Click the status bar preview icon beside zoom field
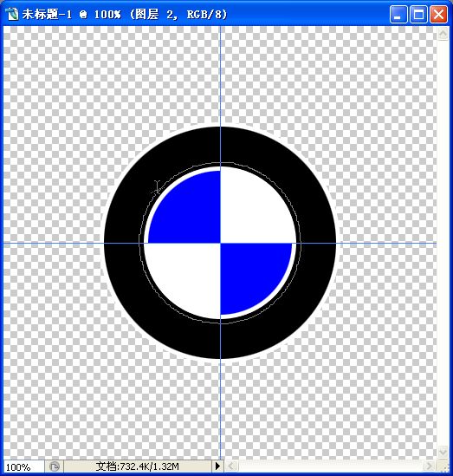Viewport: 453px width, 476px height. [55, 466]
